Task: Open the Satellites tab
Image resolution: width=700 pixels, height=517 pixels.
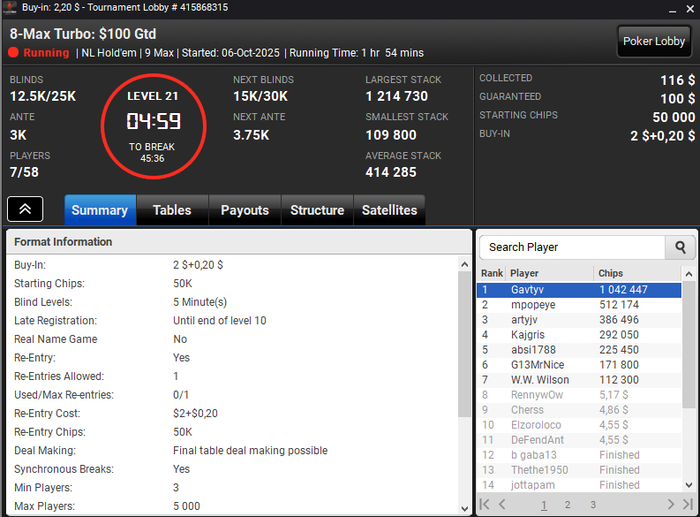Action: tap(389, 210)
